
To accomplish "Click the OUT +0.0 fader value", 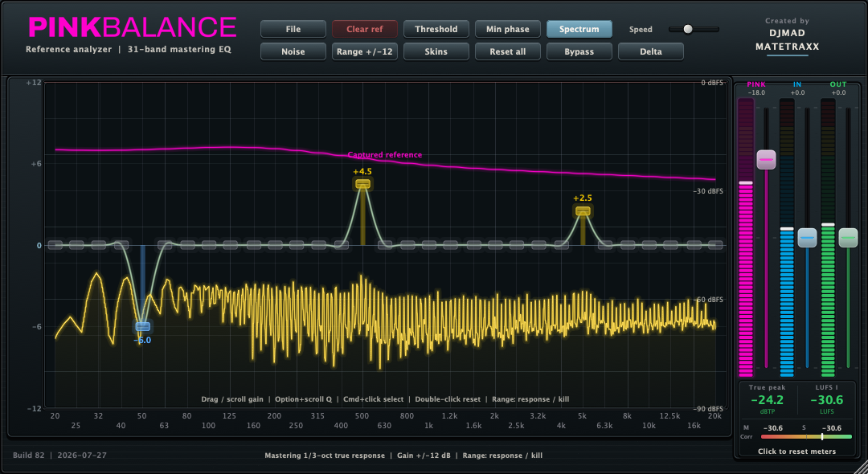I will point(838,92).
